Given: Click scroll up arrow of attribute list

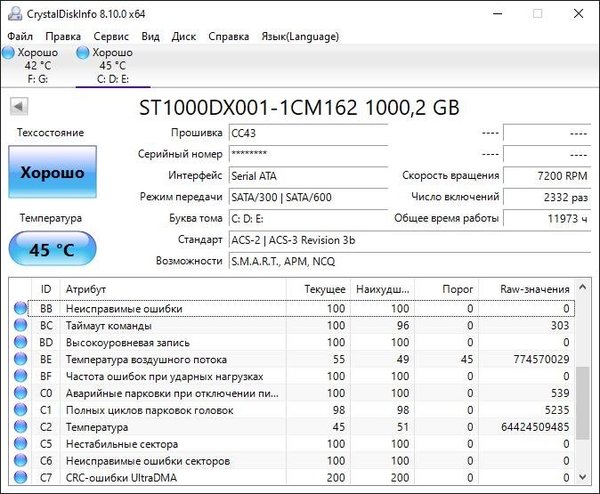Looking at the screenshot, I should pos(582,287).
